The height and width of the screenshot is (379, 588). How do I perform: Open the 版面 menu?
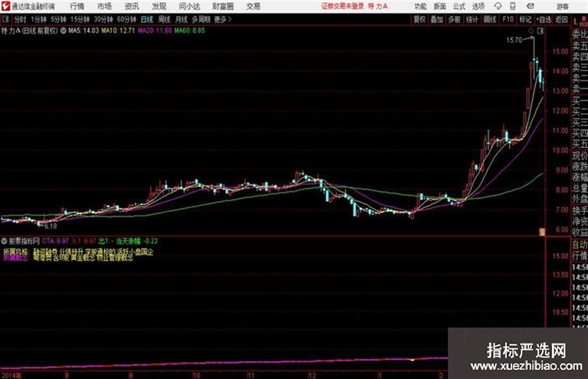[440, 6]
